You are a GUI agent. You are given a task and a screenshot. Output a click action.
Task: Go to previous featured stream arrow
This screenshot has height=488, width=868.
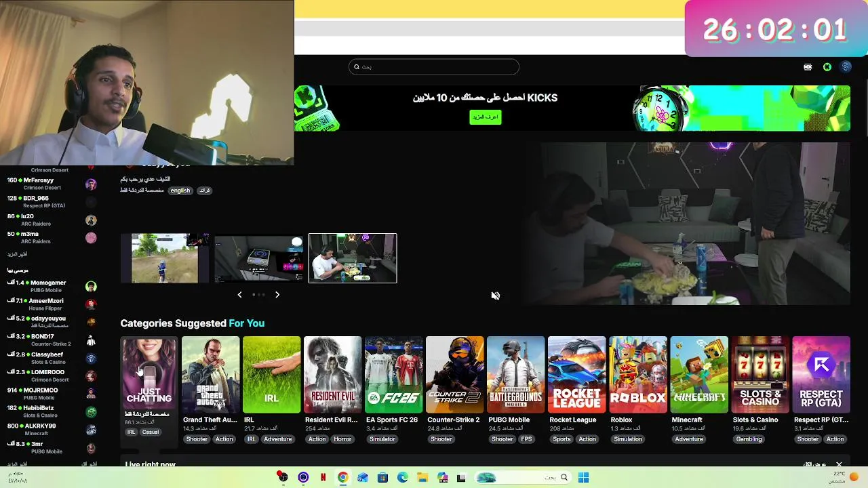tap(239, 295)
